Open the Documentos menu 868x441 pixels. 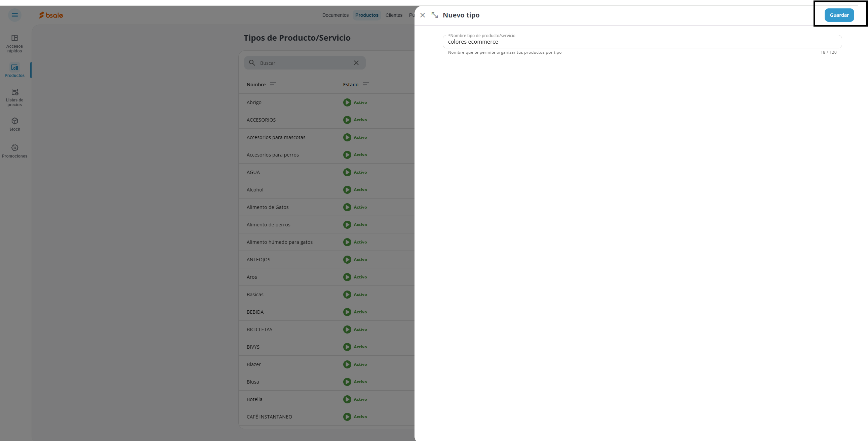click(335, 15)
